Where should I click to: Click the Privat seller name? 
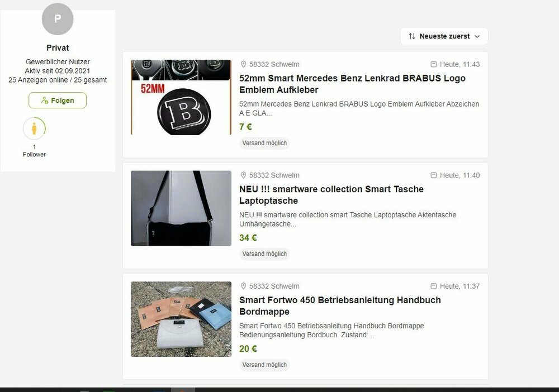point(58,47)
